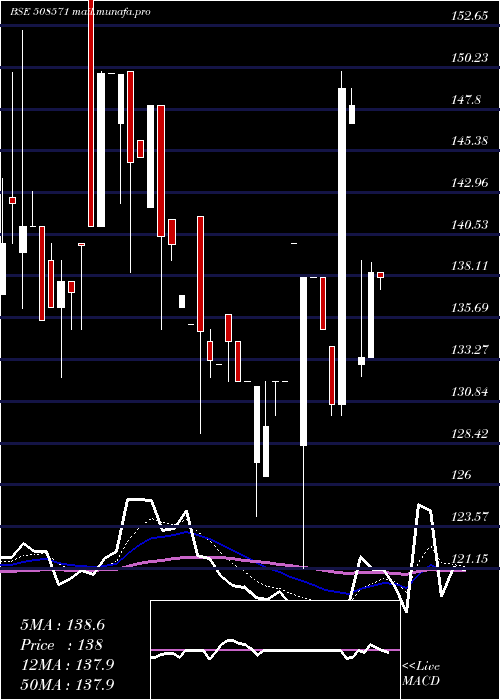Click the 142.96 price axis label
This screenshot has width=500, height=700.
[468, 183]
